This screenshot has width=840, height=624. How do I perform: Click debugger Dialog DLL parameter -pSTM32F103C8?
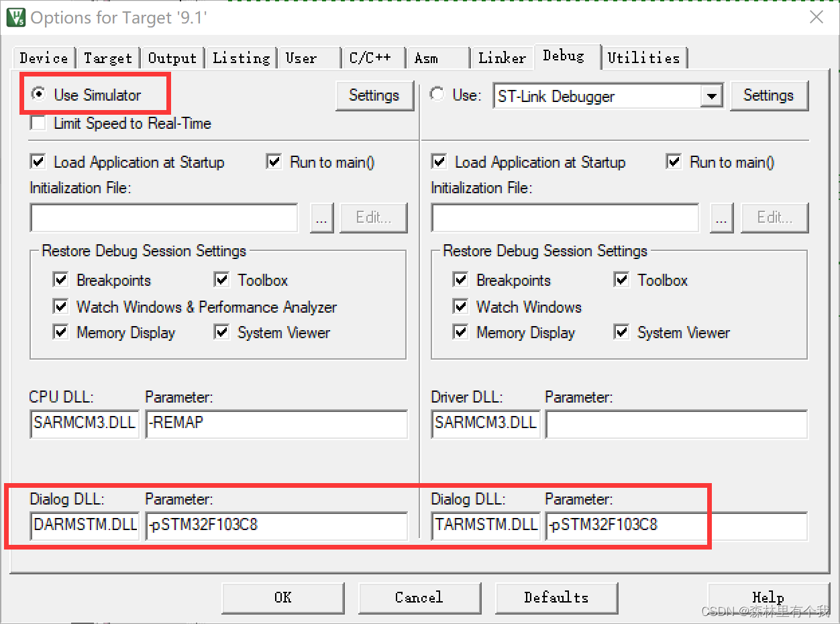[676, 526]
